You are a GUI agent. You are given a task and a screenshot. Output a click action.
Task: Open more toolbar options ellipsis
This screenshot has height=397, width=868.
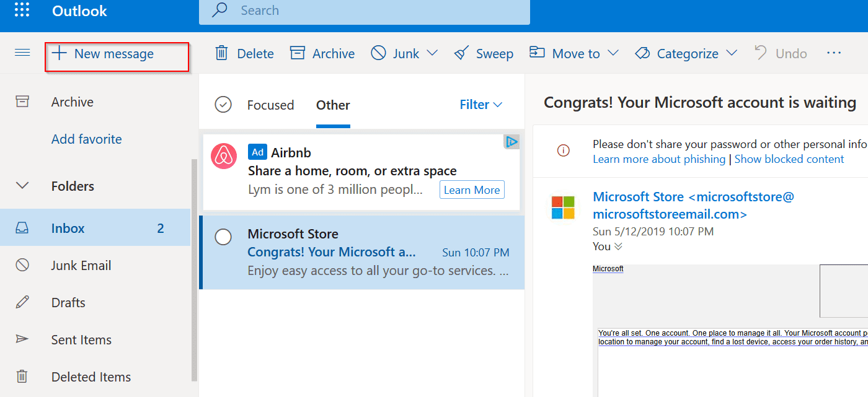pyautogui.click(x=834, y=53)
